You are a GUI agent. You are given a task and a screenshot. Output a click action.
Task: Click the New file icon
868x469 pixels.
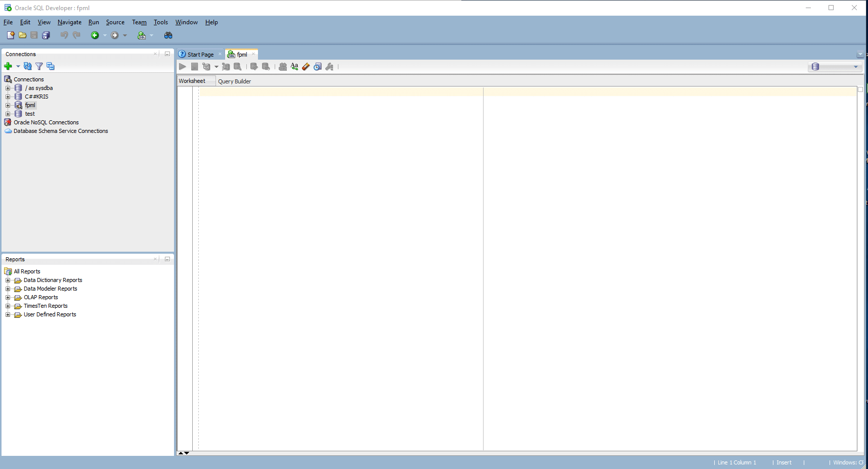10,35
